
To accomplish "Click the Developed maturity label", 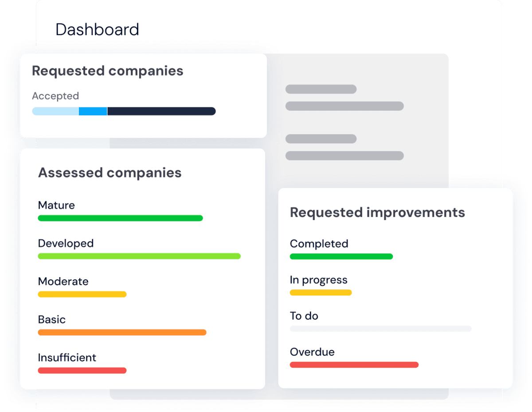I will pyautogui.click(x=66, y=243).
